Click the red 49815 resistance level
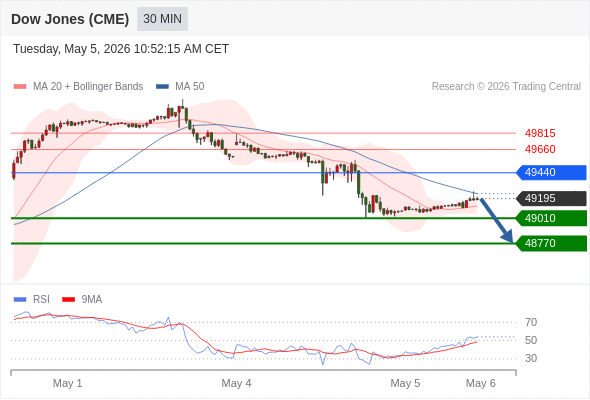The image size is (590, 400). [540, 133]
